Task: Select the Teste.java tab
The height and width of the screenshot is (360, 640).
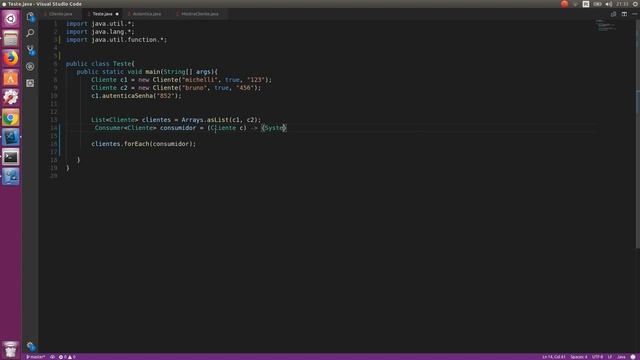Action: (x=102, y=14)
